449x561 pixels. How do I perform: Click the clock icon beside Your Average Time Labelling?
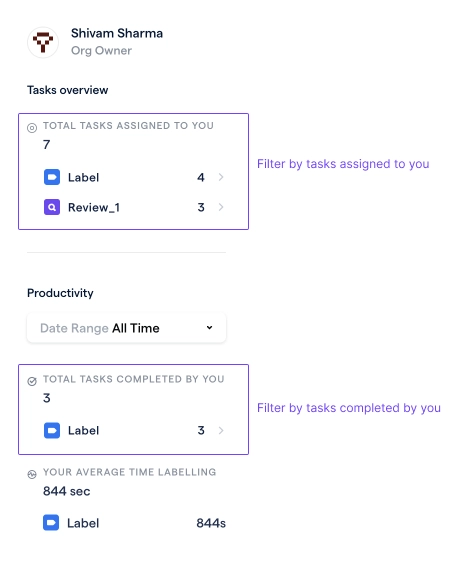[32, 474]
